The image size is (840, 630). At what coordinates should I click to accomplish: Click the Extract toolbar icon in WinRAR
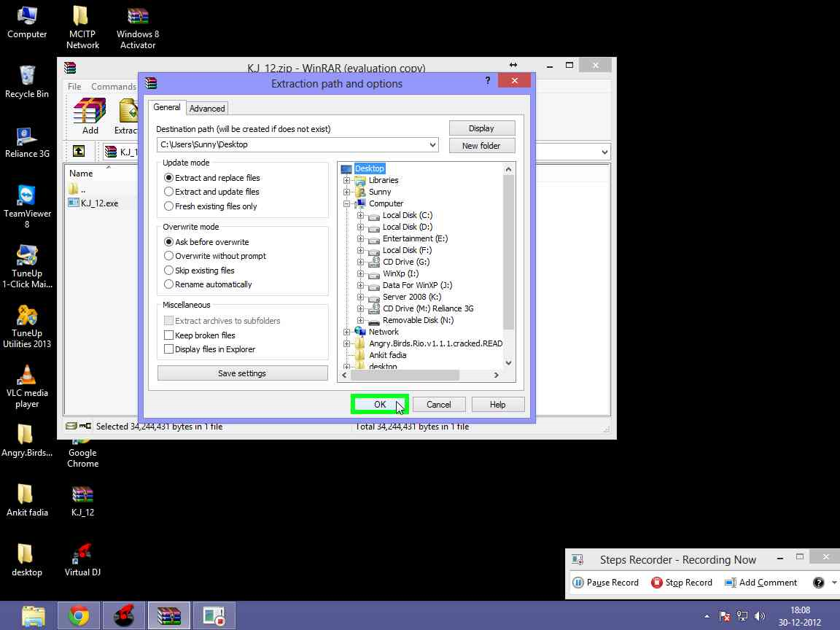tap(126, 116)
